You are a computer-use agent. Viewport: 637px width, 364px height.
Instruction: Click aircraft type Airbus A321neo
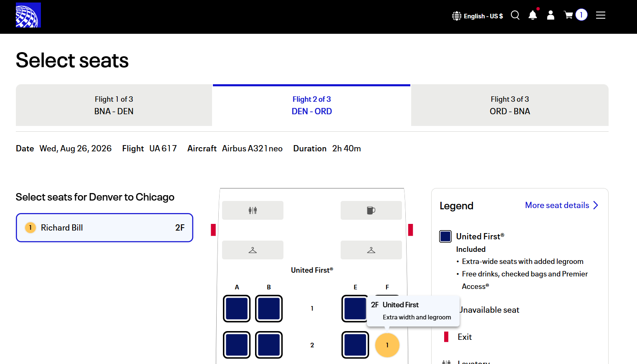(252, 148)
